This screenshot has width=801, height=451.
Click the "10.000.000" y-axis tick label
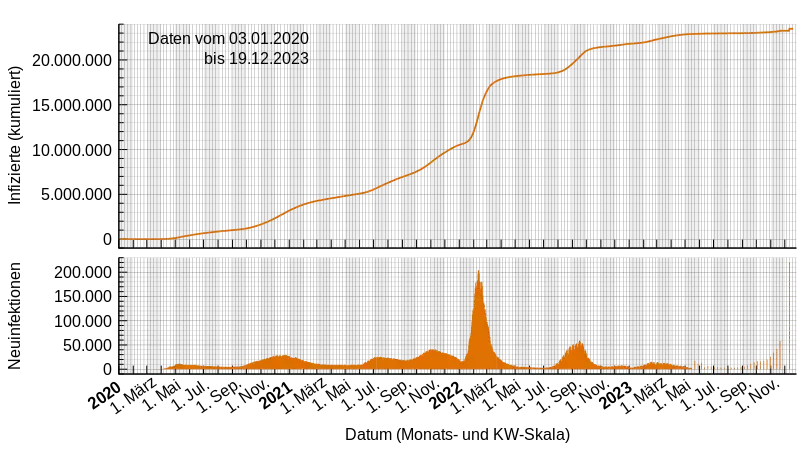(x=72, y=150)
